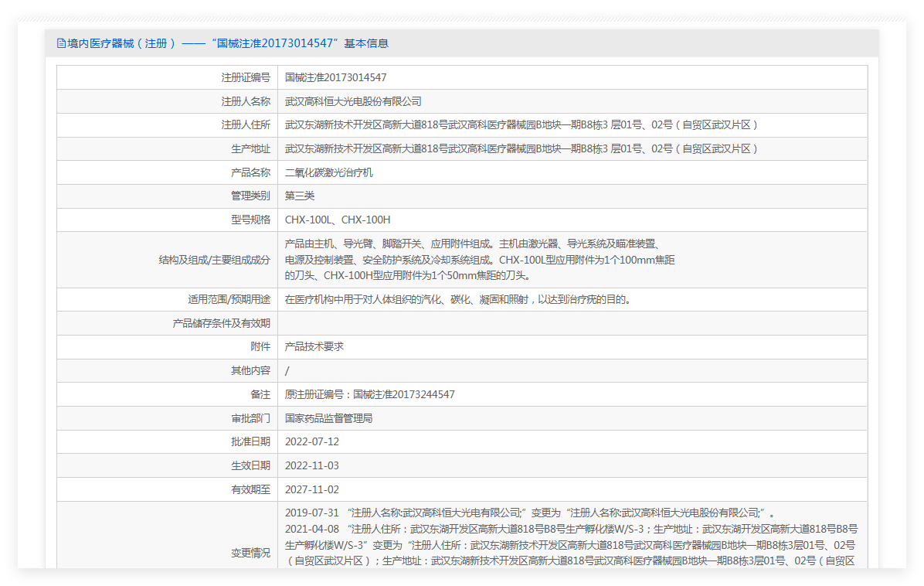
Task: Click the 产品储存条件及有效期 label
Action: (x=221, y=323)
